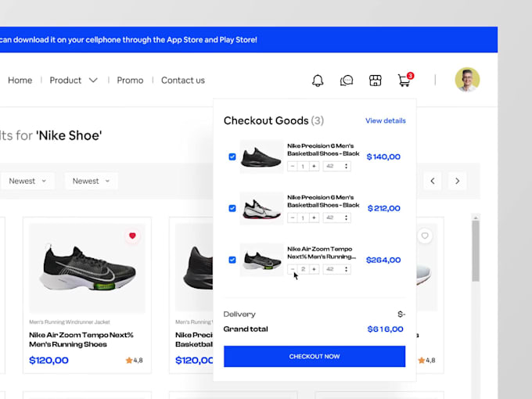Click the View details link
Image resolution: width=532 pixels, height=399 pixels.
[x=386, y=120]
